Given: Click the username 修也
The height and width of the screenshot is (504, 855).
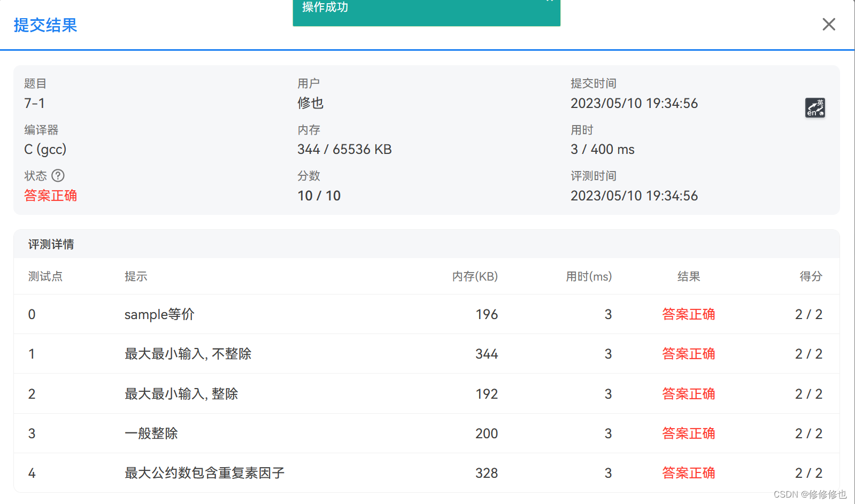Looking at the screenshot, I should 310,103.
